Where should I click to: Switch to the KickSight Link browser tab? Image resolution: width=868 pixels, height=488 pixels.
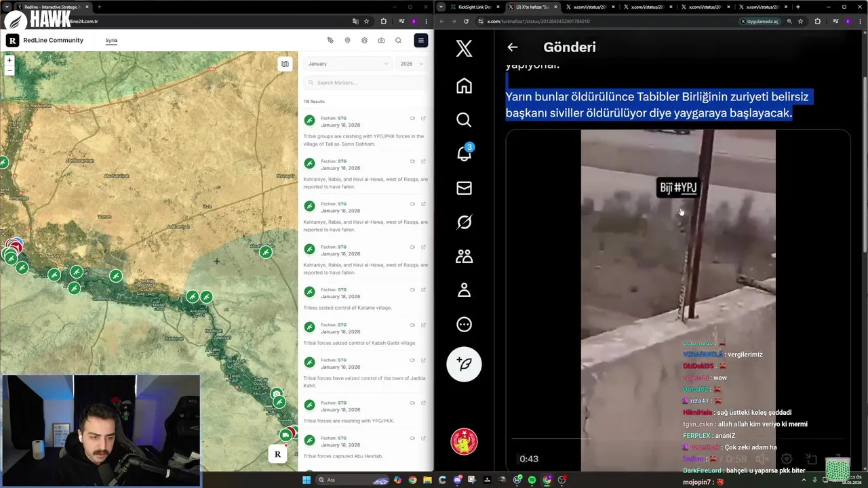tap(475, 7)
